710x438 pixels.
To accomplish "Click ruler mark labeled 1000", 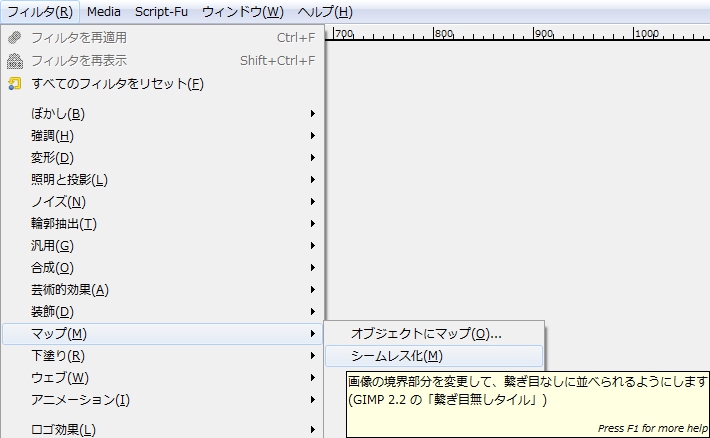I will pyautogui.click(x=647, y=34).
